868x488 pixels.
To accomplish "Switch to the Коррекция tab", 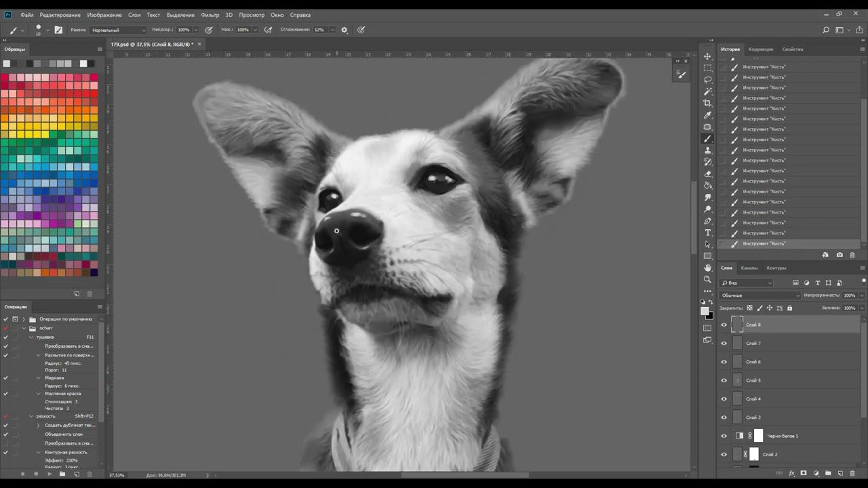I will click(761, 49).
